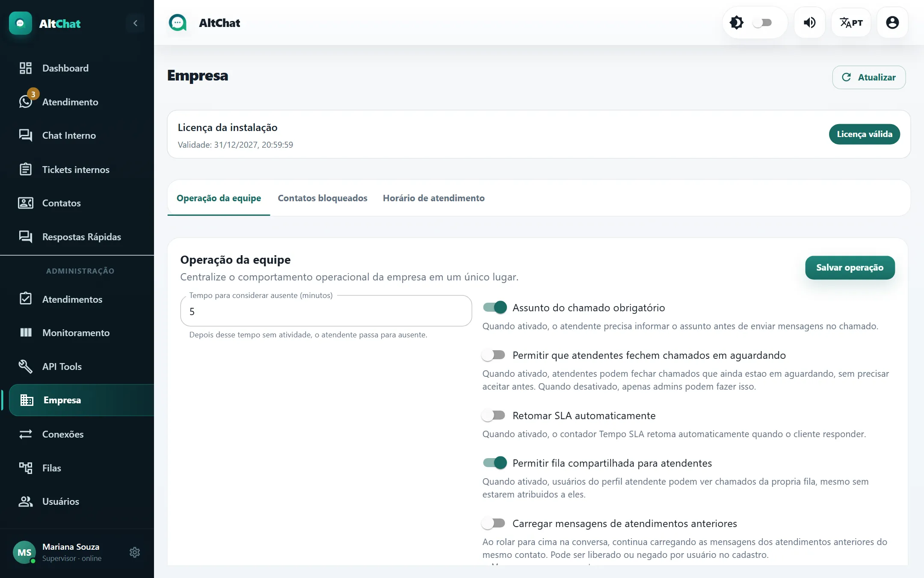Open Dashboard menu item
924x578 pixels.
[77, 68]
